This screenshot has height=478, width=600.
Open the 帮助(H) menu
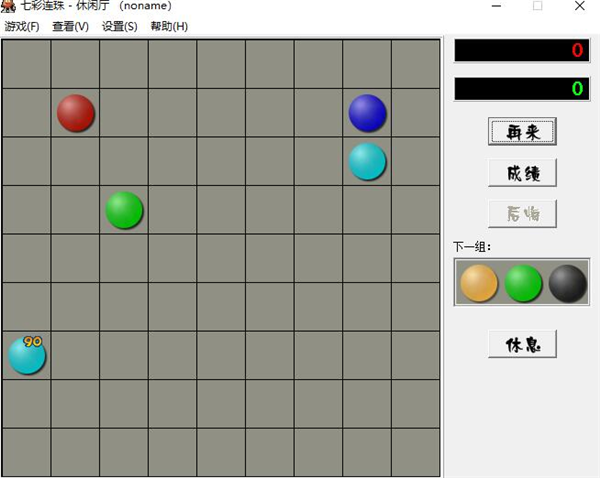point(169,26)
